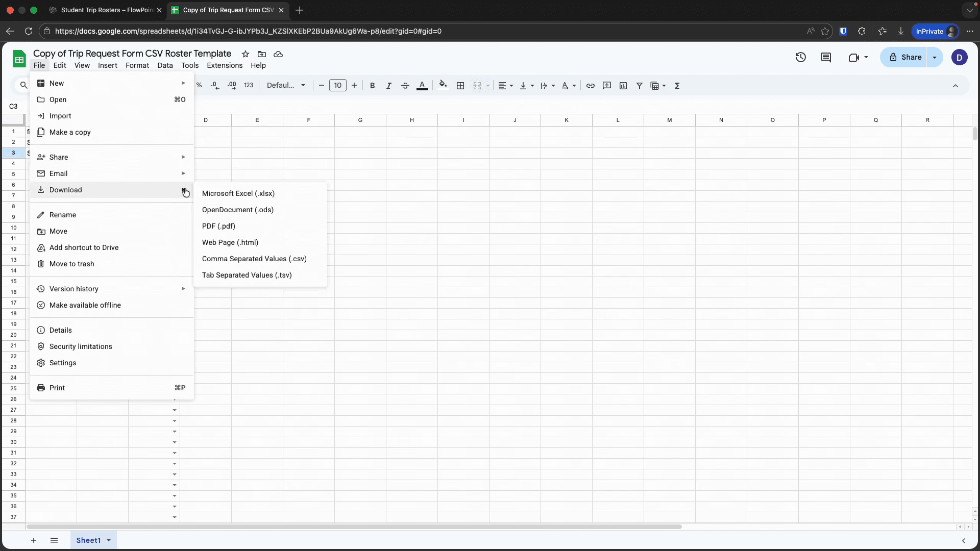Open fill color picker
The width and height of the screenshot is (980, 551).
(x=443, y=85)
